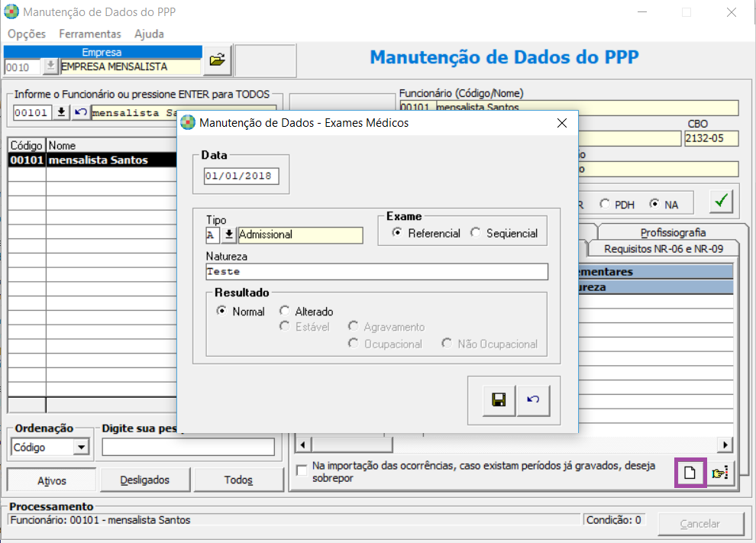
Task: Click the EMPRESA MENSALISTA name field
Action: pyautogui.click(x=130, y=66)
